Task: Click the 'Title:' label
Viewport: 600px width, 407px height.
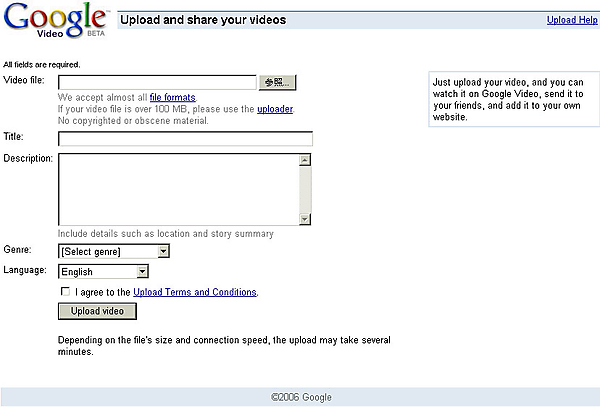Action: coord(13,137)
